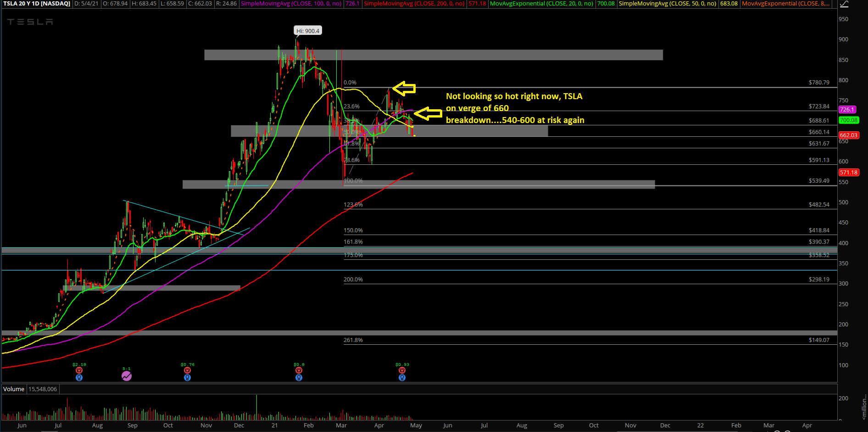
Task: Click the May marker on time axis
Action: click(x=416, y=426)
